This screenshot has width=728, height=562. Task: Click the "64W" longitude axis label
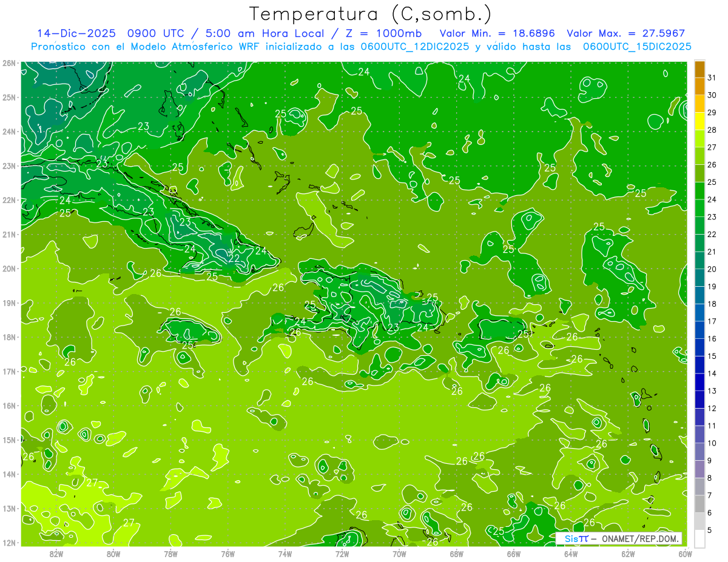(x=571, y=554)
